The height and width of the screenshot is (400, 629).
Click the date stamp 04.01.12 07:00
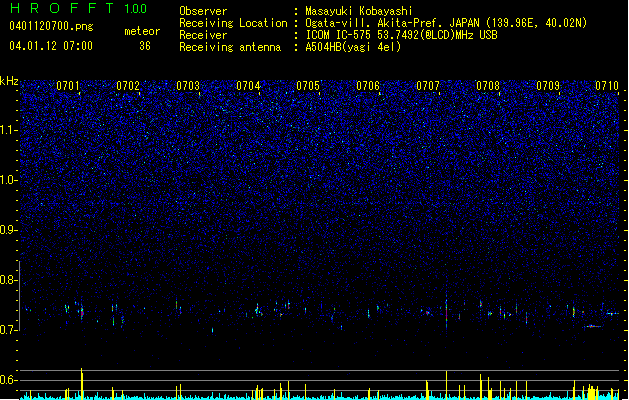(x=51, y=46)
